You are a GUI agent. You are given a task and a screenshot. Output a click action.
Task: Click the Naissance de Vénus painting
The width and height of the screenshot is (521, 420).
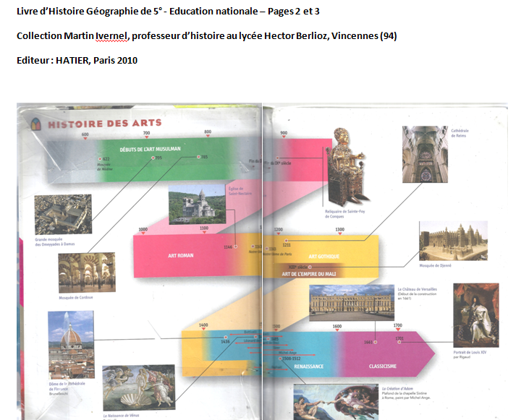(x=138, y=387)
